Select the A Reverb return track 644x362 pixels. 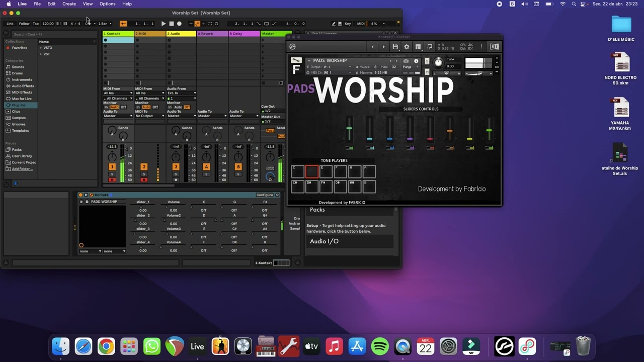[212, 34]
